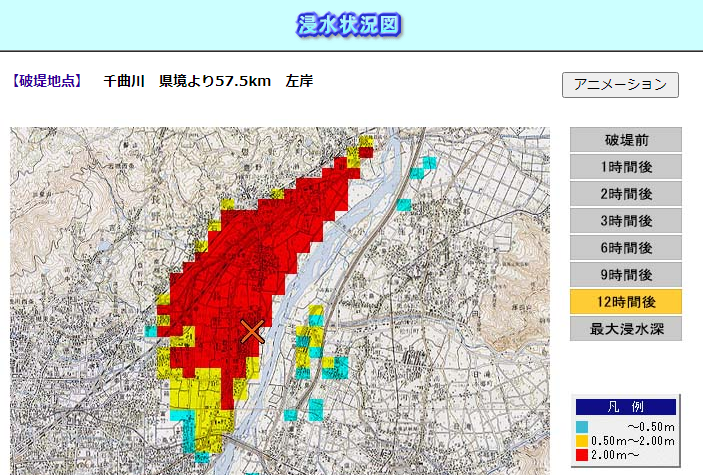Click the 千曲川 県境より57.5km 左岸 text
The width and height of the screenshot is (703, 475).
pyautogui.click(x=208, y=81)
